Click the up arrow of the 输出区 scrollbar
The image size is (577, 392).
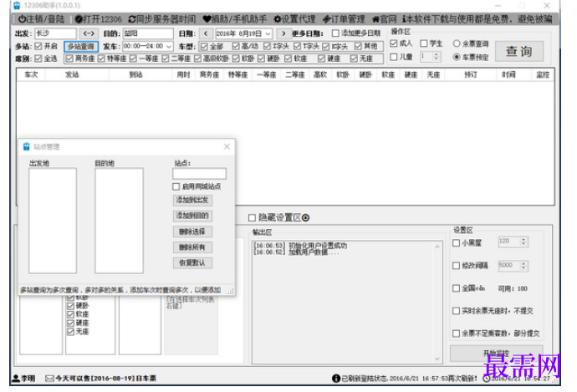pyautogui.click(x=437, y=247)
